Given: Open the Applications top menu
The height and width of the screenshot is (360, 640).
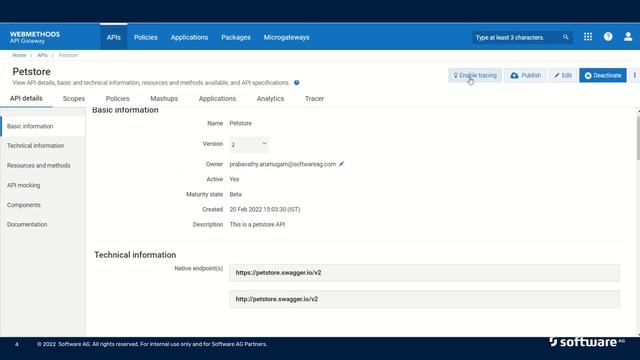Looking at the screenshot, I should pos(189,37).
